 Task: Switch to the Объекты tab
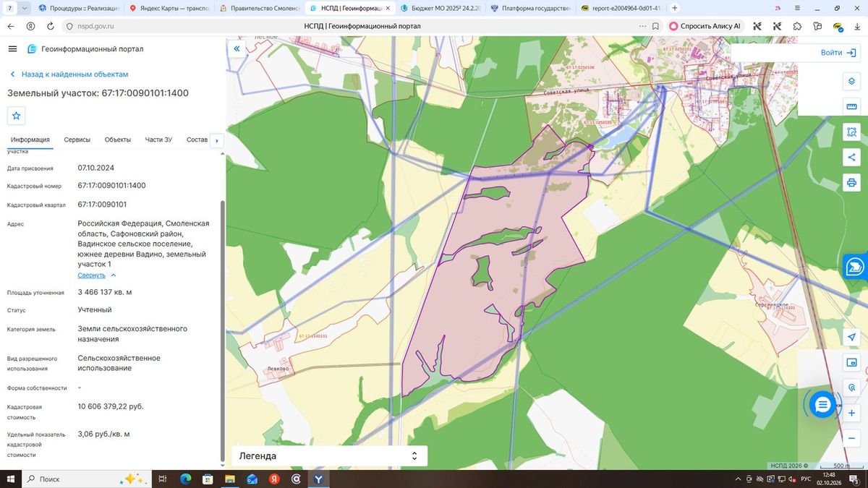point(118,140)
